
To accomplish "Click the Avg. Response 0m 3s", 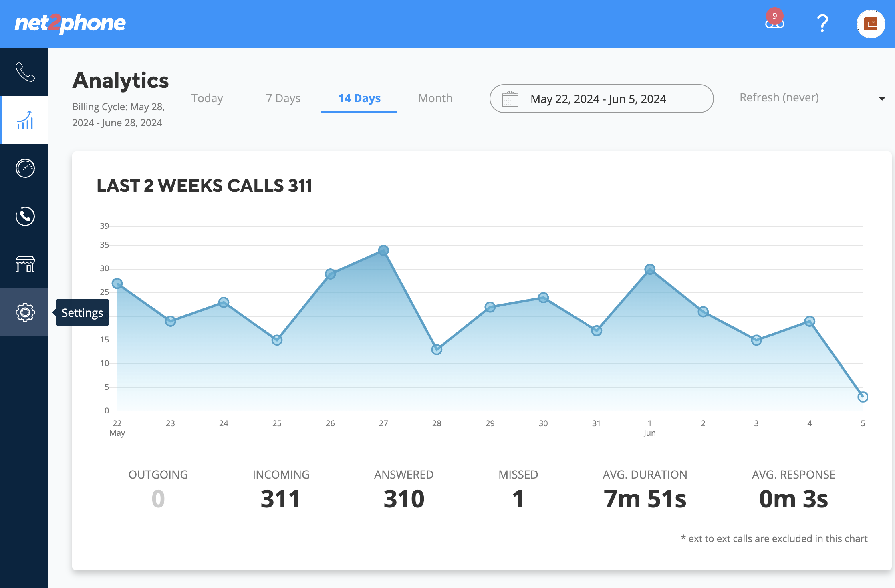I will (x=794, y=499).
